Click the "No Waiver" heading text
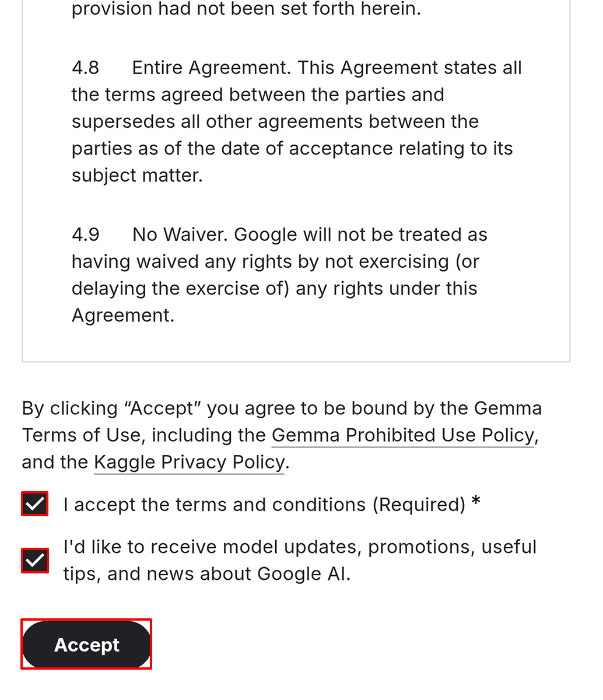The width and height of the screenshot is (603, 700). tap(180, 235)
